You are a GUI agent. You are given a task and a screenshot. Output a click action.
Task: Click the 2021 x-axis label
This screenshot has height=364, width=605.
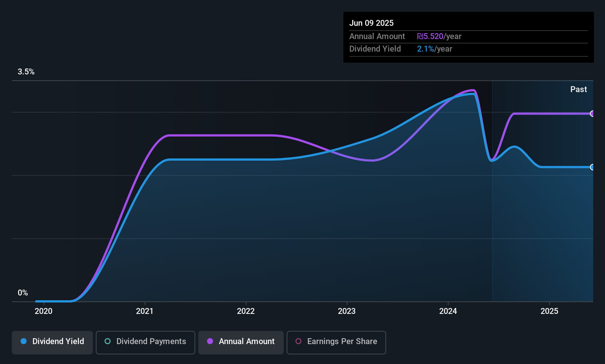pyautogui.click(x=145, y=311)
